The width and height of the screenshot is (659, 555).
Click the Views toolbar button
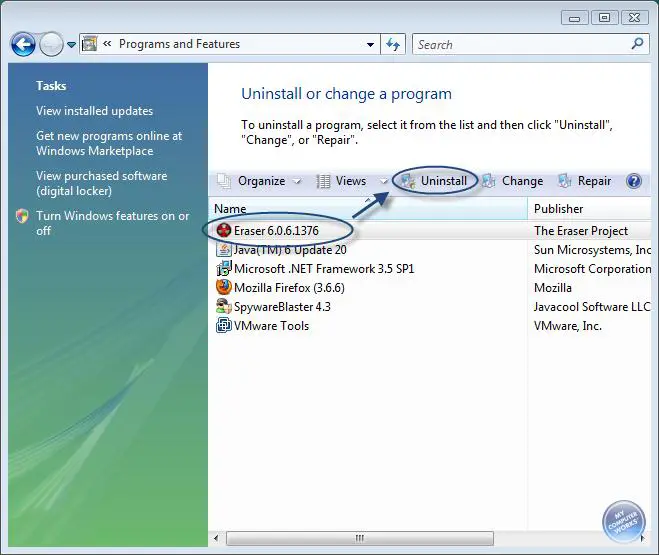(x=351, y=181)
